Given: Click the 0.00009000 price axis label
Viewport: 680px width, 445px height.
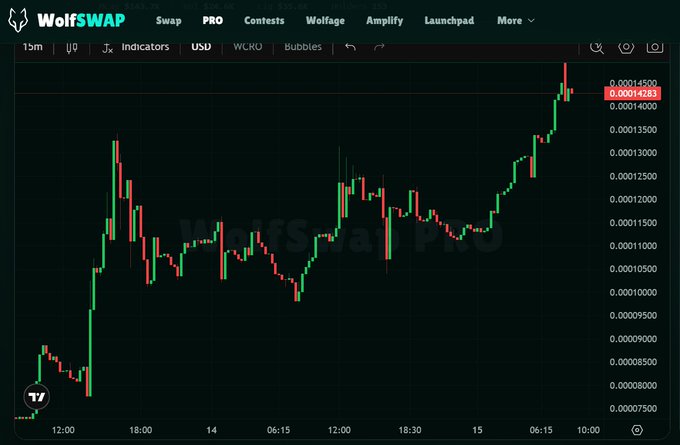Looking at the screenshot, I should (x=633, y=339).
